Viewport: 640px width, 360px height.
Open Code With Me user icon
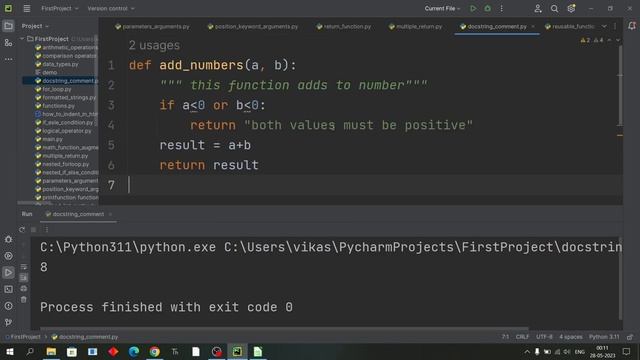point(538,8)
